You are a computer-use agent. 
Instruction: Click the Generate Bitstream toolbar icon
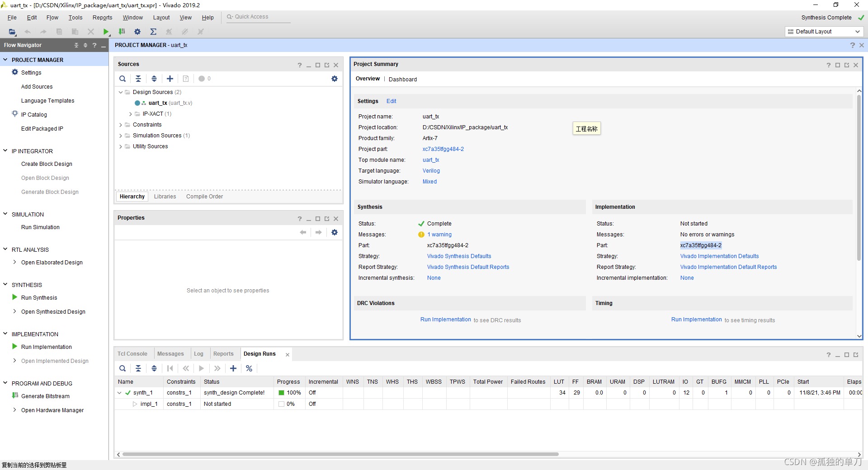[122, 32]
